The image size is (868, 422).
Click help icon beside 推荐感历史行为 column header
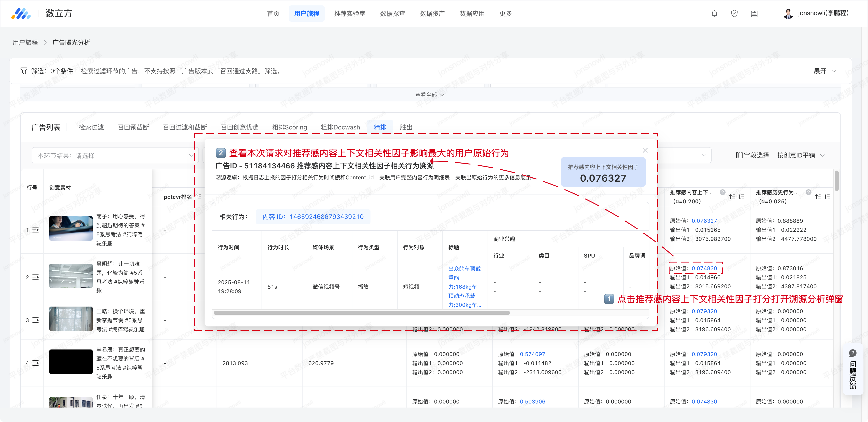[x=808, y=192]
